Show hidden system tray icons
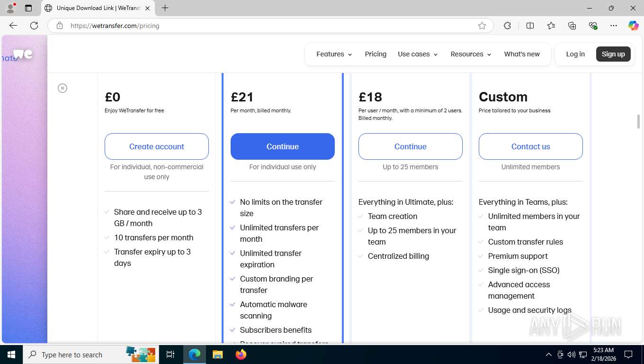Screen dimensions: 644x364 [x=549, y=355]
